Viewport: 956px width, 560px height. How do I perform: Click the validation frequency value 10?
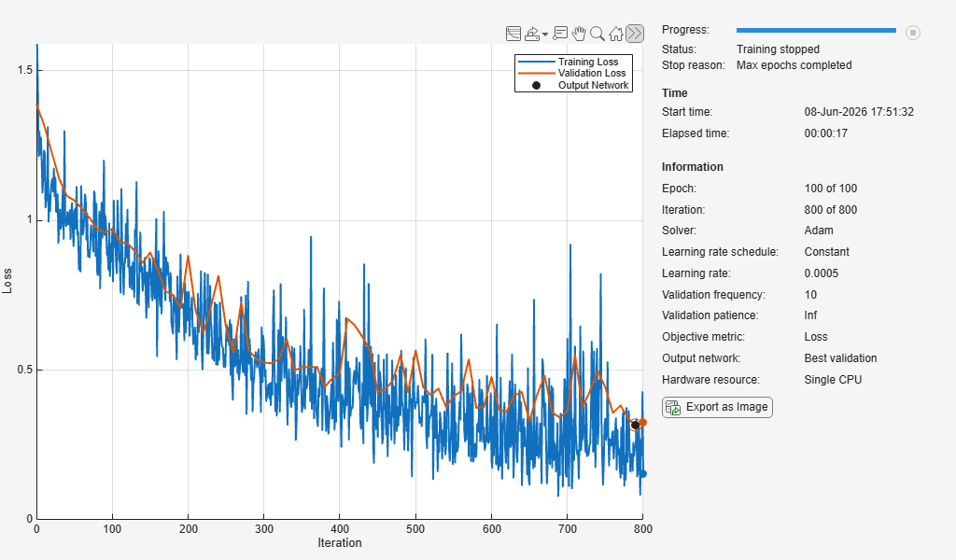(810, 294)
